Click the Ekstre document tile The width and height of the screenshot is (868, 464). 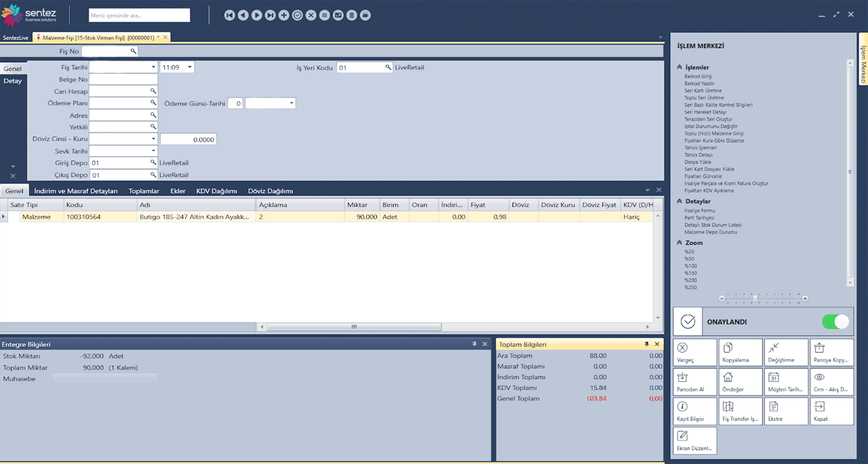pyautogui.click(x=785, y=411)
